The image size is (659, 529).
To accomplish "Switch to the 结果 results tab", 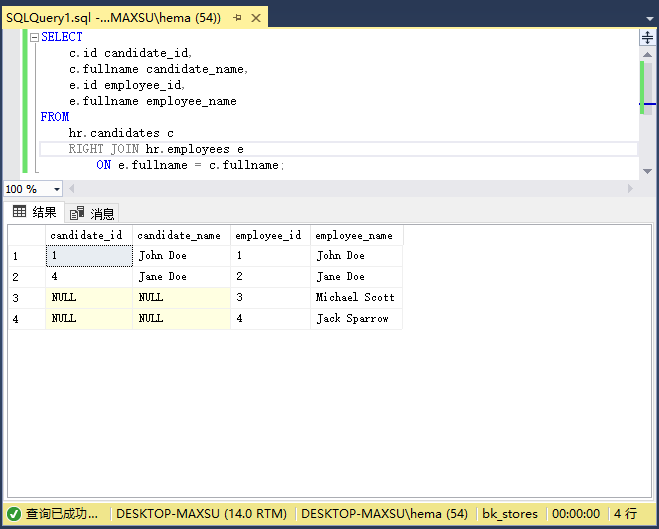I will [x=34, y=212].
